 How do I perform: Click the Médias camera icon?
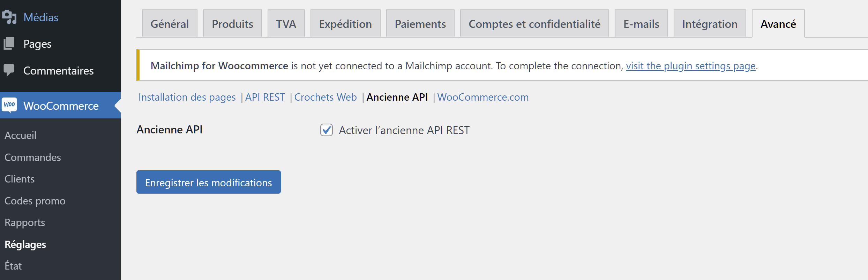[x=9, y=17]
